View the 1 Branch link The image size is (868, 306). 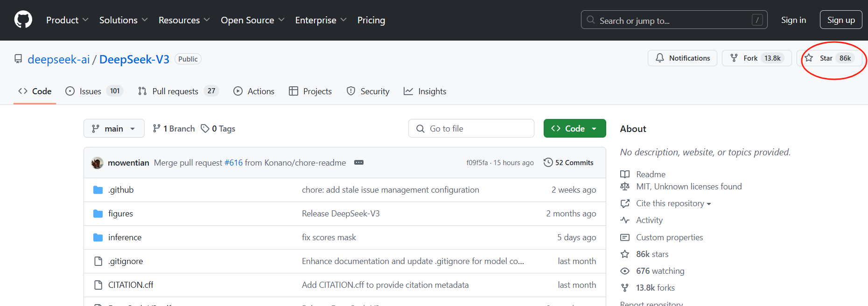(174, 128)
